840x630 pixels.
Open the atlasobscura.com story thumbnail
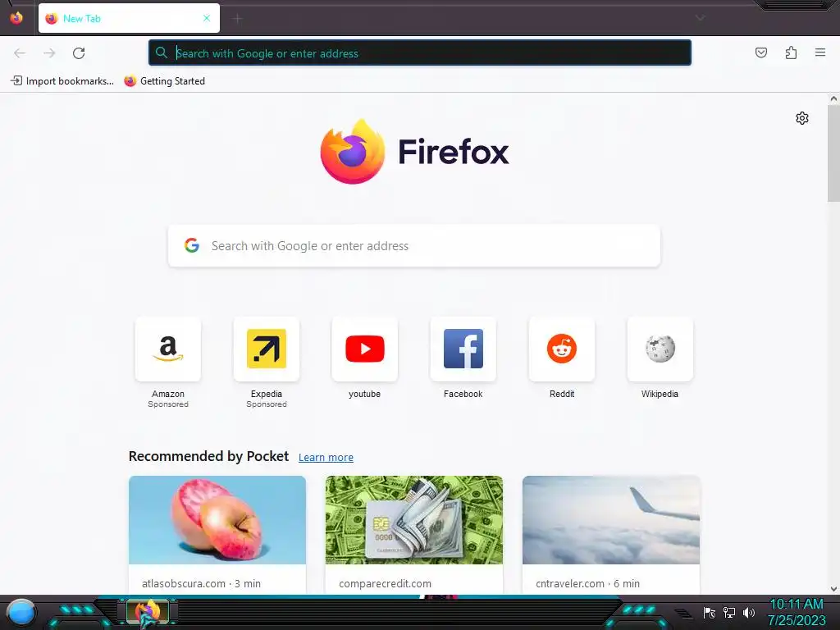[x=217, y=519]
